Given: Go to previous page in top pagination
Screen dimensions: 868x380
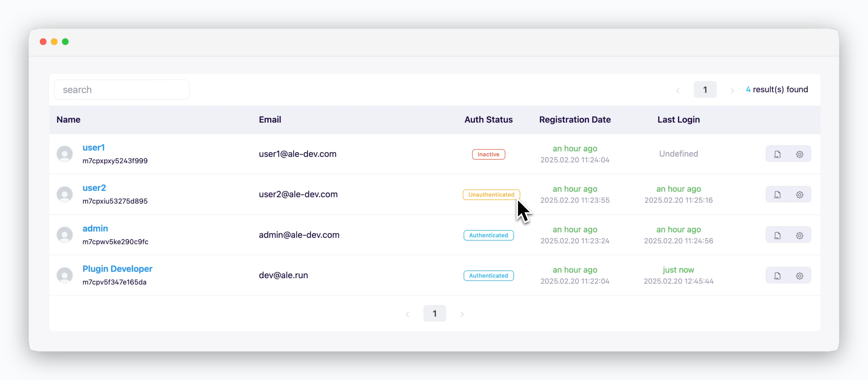Looking at the screenshot, I should pos(678,90).
